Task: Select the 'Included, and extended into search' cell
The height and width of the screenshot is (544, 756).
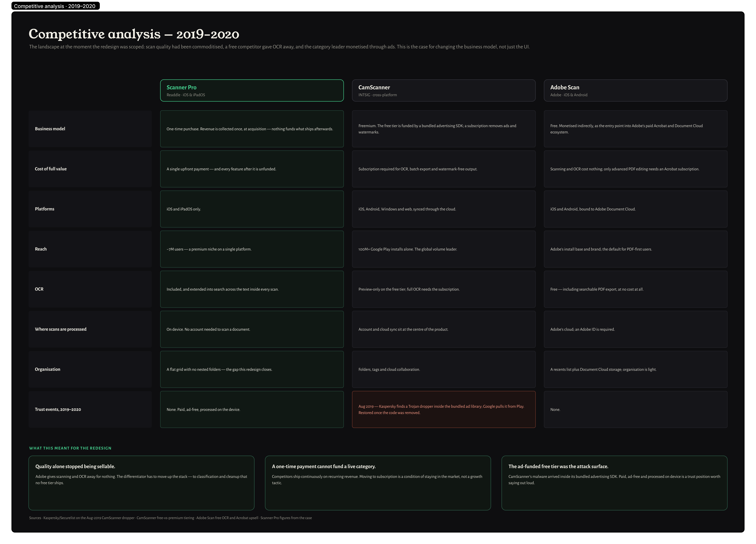Action: (x=252, y=289)
